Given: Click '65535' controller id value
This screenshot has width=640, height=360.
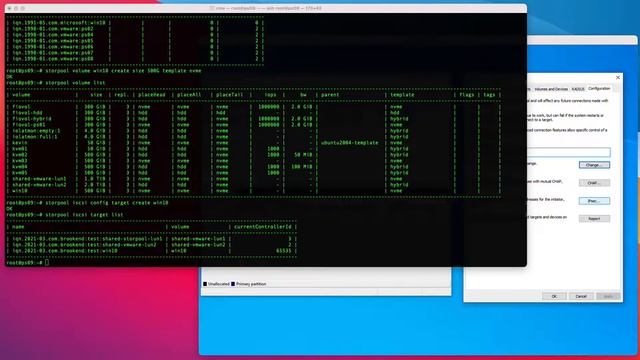Looking at the screenshot, I should point(284,251).
